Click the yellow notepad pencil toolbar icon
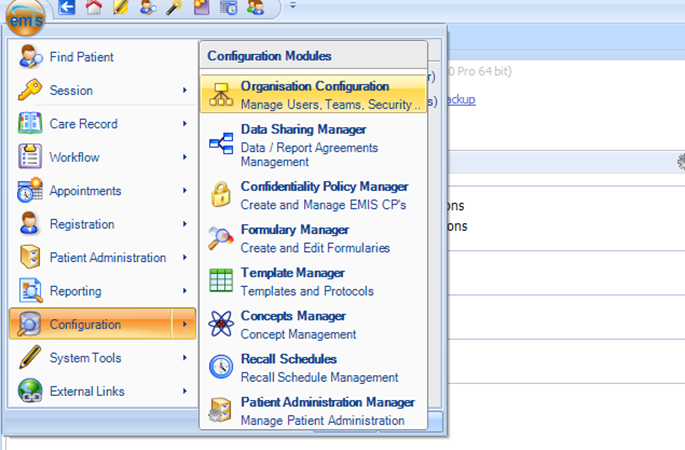 click(x=121, y=9)
